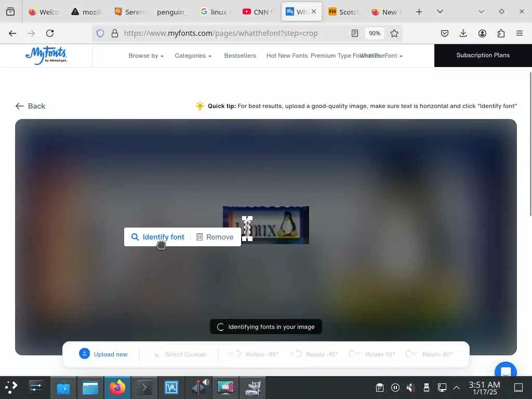Click the network tray icon
Screen dimensions: 532x399
pyautogui.click(x=442, y=388)
